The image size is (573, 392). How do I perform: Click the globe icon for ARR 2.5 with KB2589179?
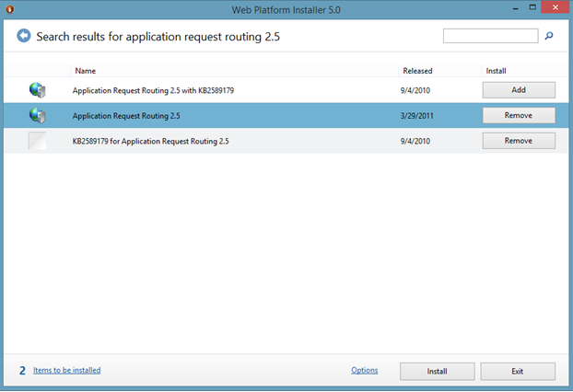coord(38,90)
